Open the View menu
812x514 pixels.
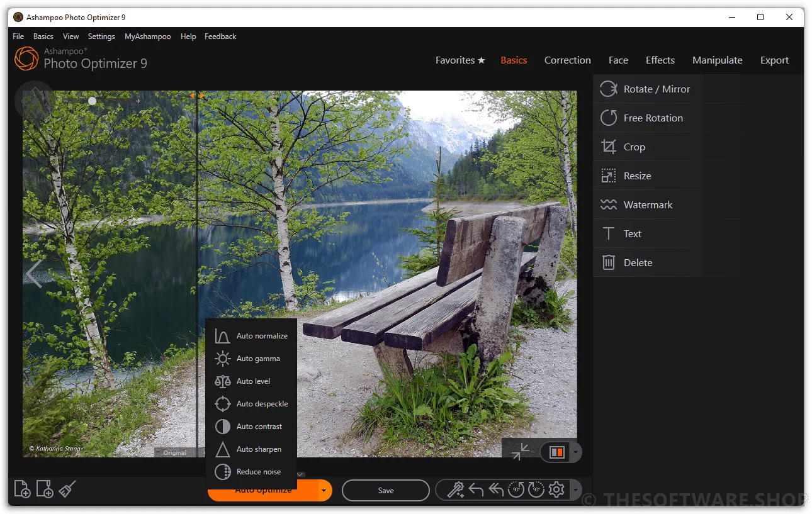tap(71, 36)
